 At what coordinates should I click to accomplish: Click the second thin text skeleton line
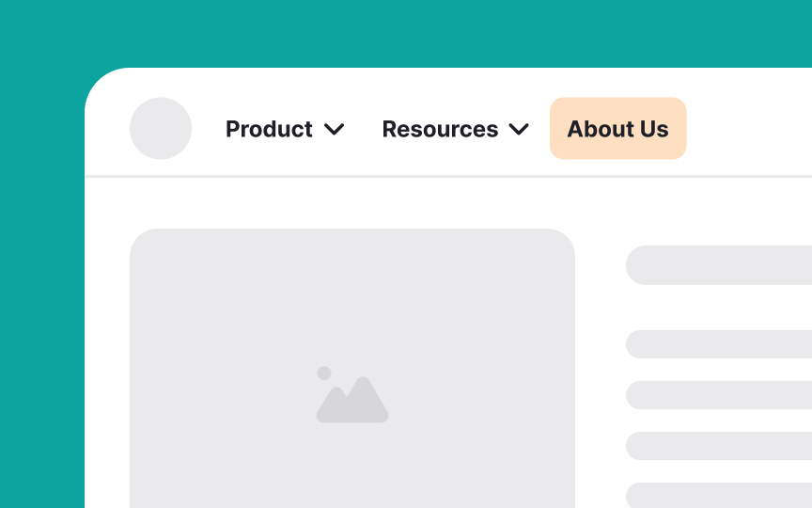(x=719, y=395)
